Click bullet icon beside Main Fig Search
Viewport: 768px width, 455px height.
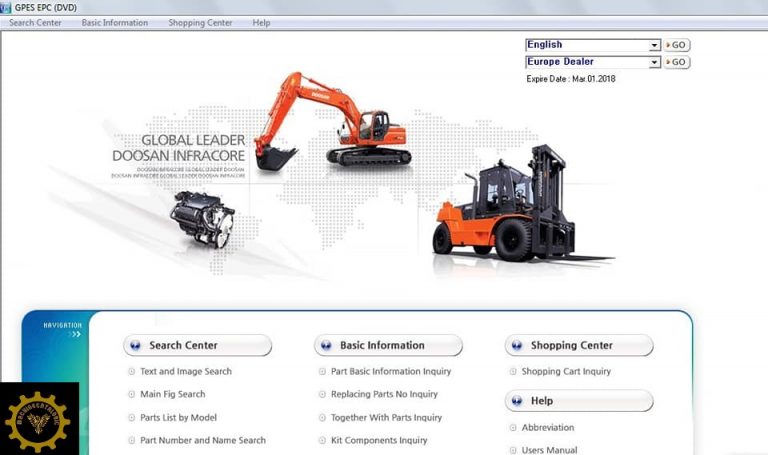point(131,394)
